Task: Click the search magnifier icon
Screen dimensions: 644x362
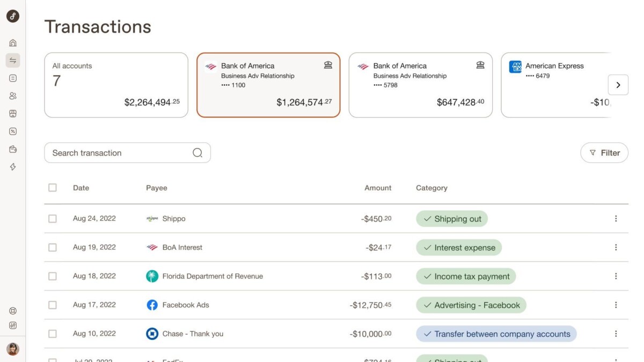Action: point(197,153)
